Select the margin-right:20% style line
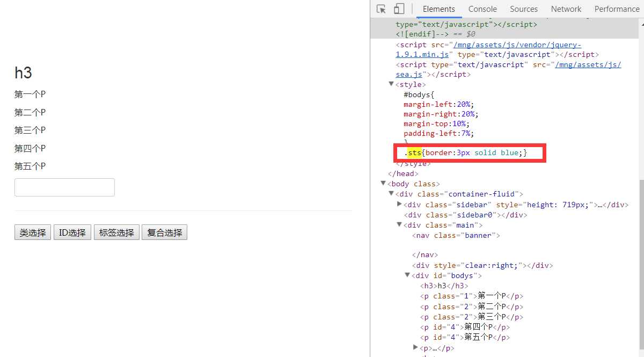 pyautogui.click(x=441, y=114)
